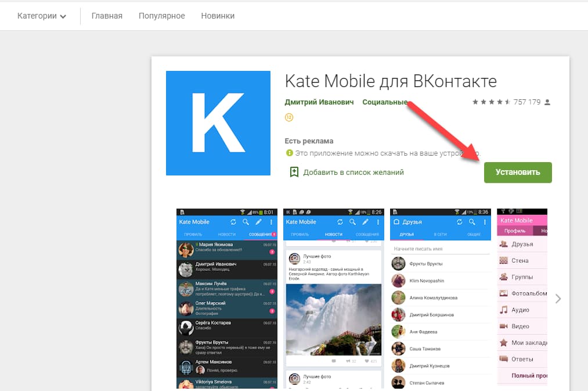Open developer Дмитрий Иванович link

point(319,102)
